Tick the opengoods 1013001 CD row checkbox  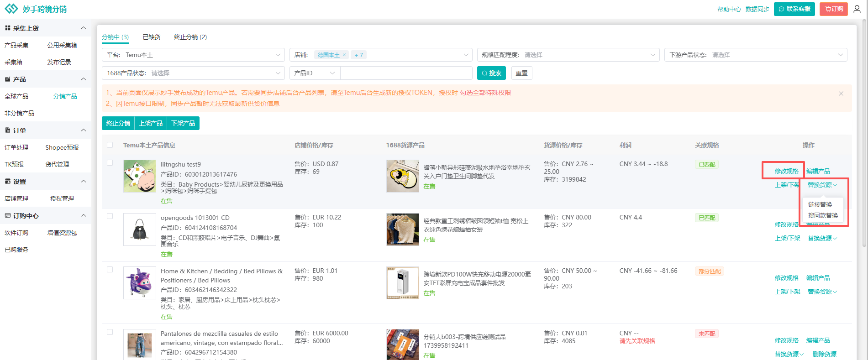coord(110,216)
